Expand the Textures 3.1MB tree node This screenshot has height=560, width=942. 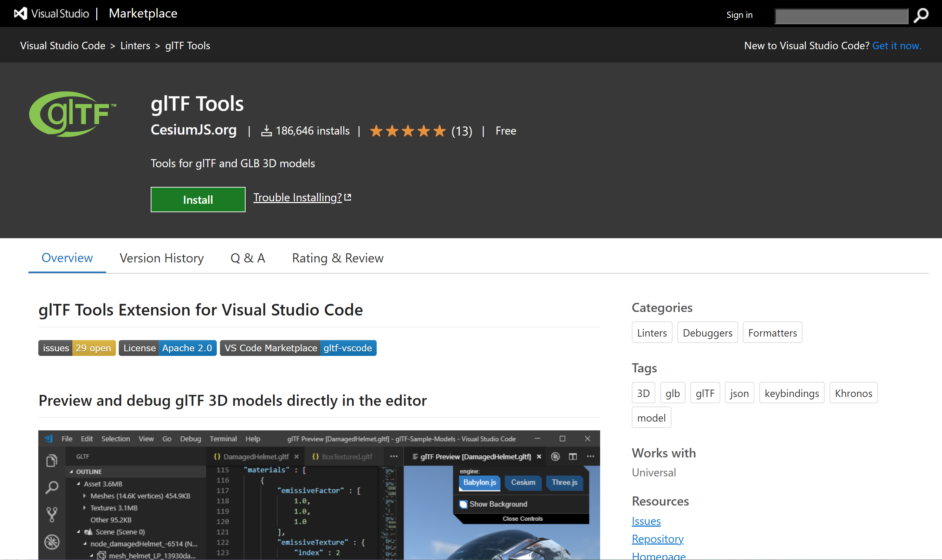click(x=85, y=508)
